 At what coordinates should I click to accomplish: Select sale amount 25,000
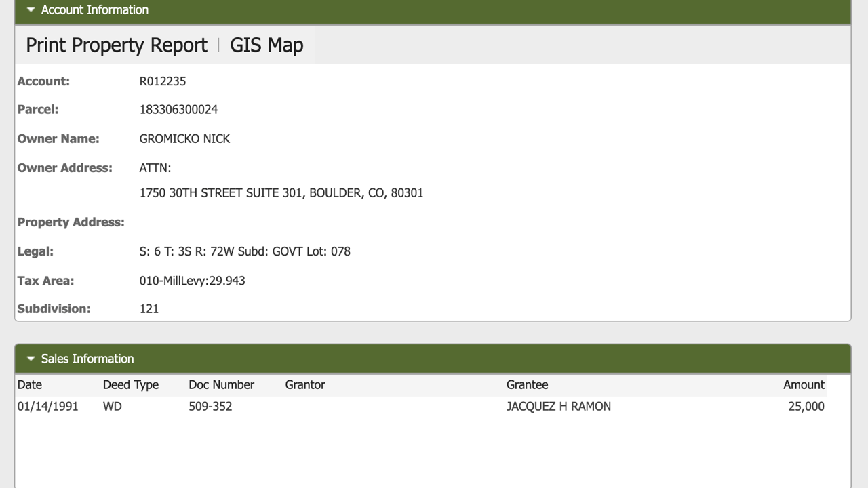tap(806, 406)
